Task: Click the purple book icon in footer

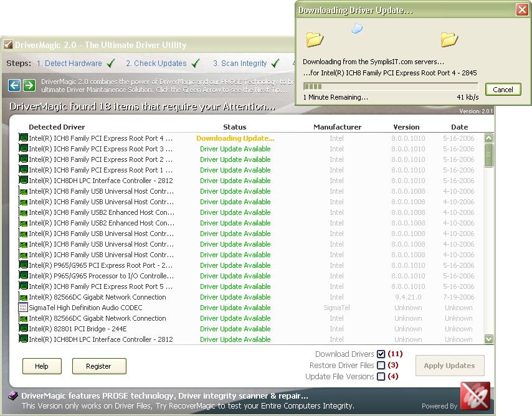Action: [12, 395]
